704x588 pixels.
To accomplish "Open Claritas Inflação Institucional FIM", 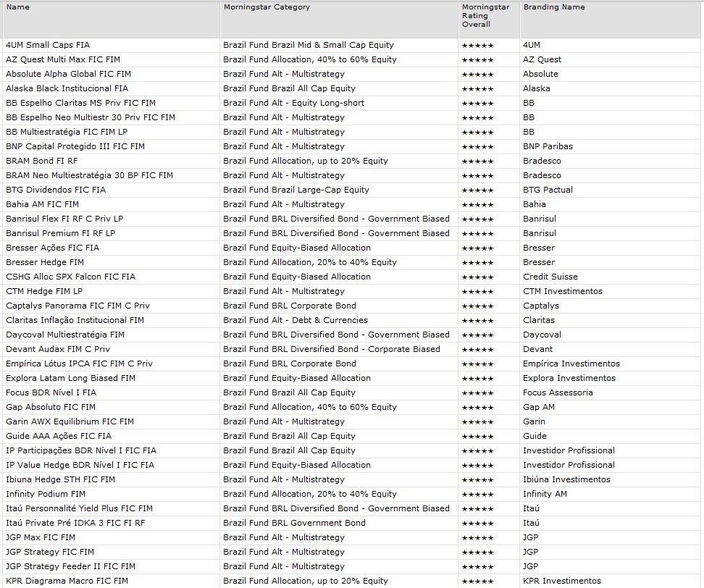I will (75, 320).
